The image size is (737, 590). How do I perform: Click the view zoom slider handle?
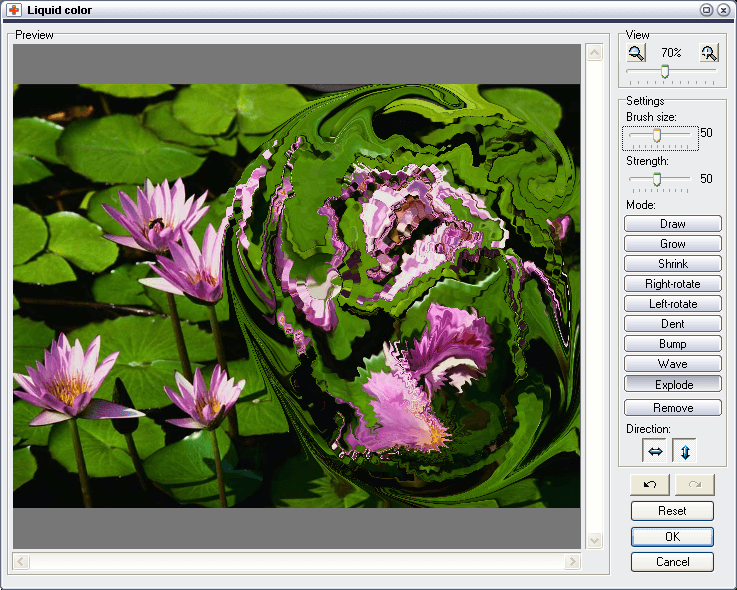click(665, 71)
